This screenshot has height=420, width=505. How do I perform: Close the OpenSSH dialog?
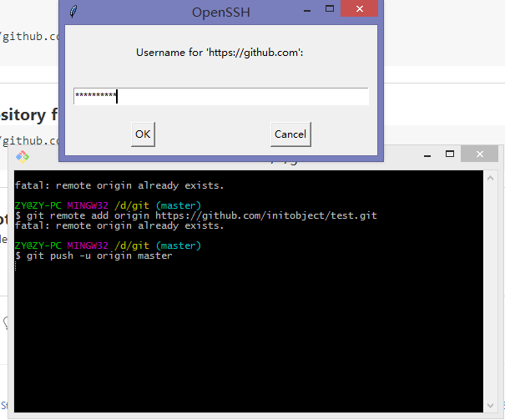pyautogui.click(x=360, y=8)
